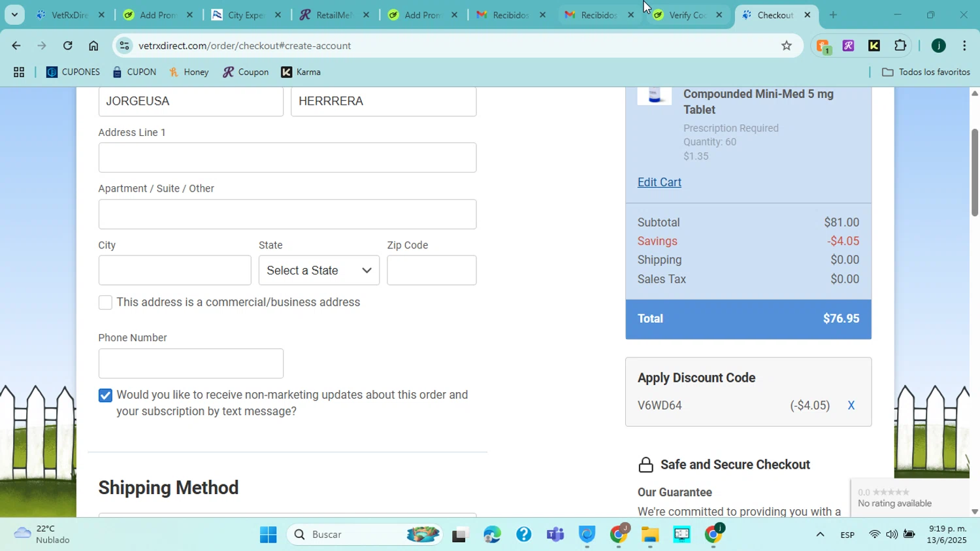This screenshot has height=551, width=980.
Task: Click the address bar URL
Action: coord(245,46)
